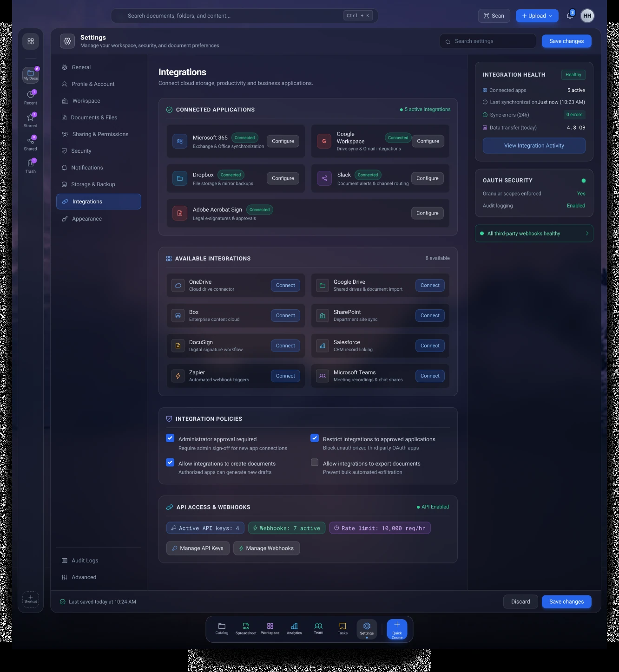Select Storage & Backup settings section

point(99,184)
